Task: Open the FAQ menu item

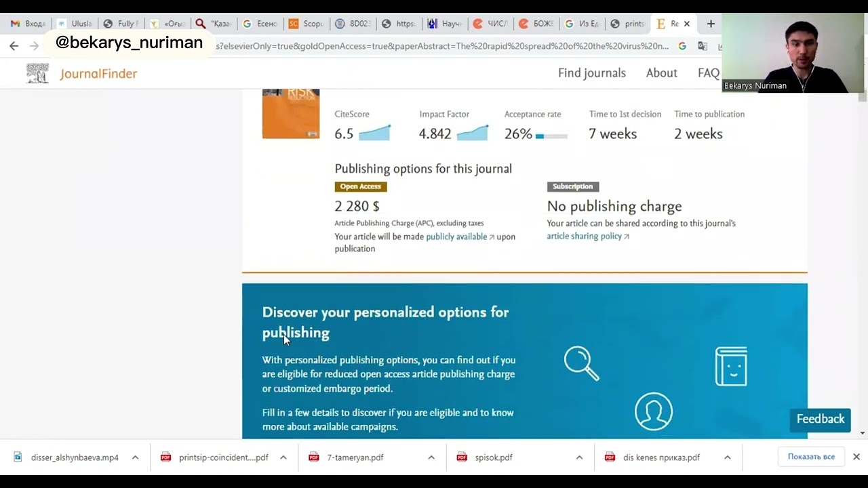Action: coord(709,73)
